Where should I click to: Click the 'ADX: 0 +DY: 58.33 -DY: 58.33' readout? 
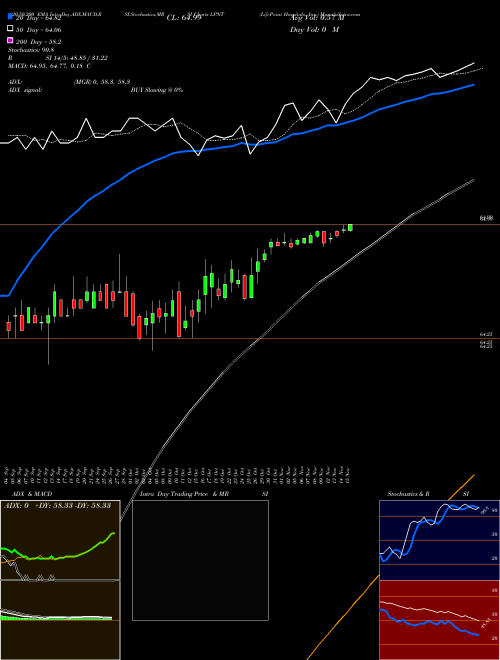(57, 505)
